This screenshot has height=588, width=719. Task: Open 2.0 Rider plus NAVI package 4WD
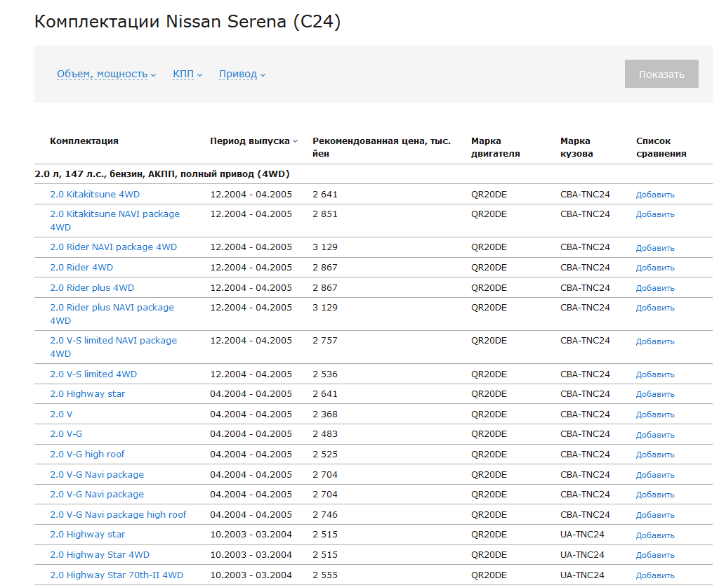click(x=112, y=314)
